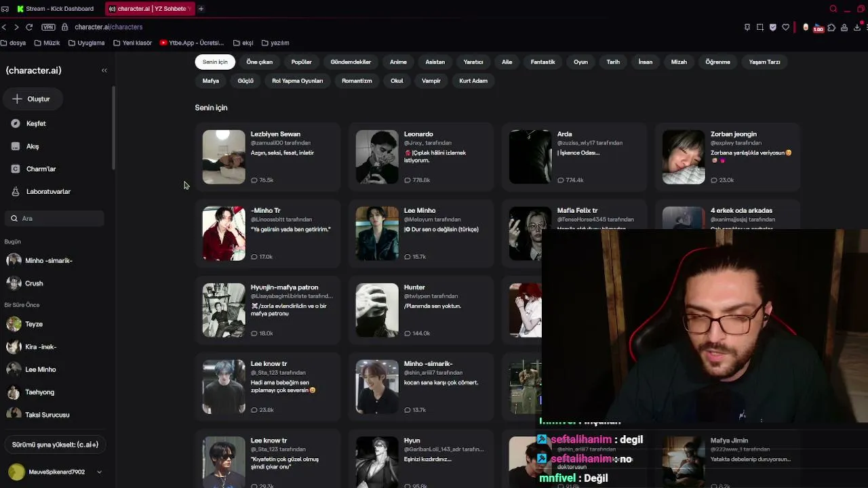Open the Stream - Kick Dashboard tab
Screen dimensions: 868x488
tap(55, 9)
